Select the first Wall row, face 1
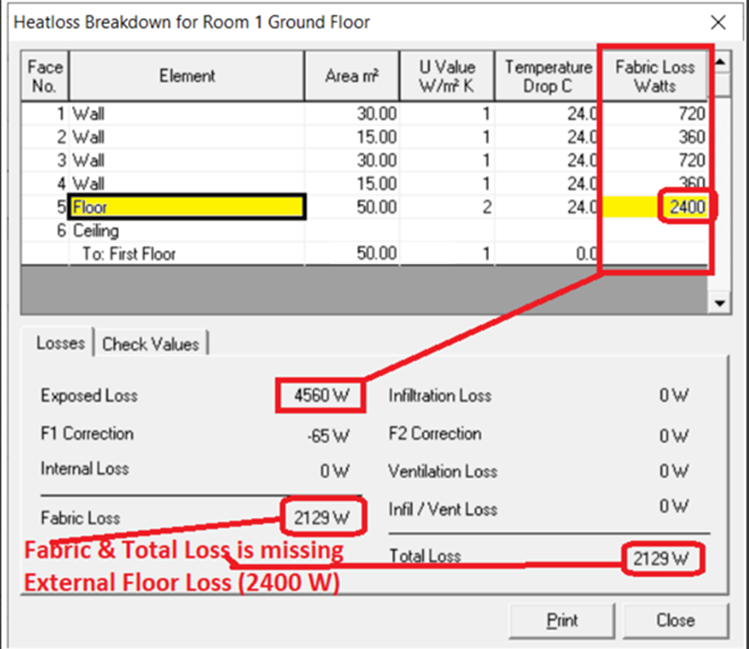 (x=364, y=114)
